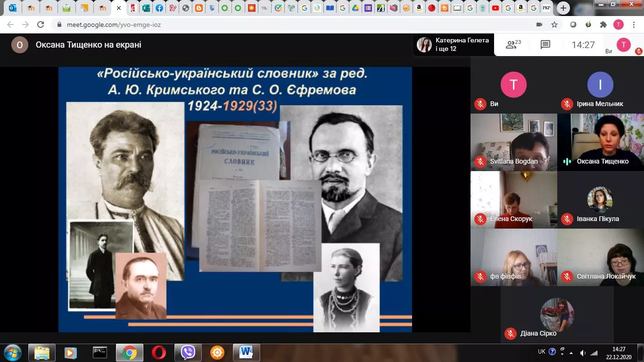The image size is (644, 362).
Task: Open the YouTube pinned tab icon
Action: coord(495,8)
